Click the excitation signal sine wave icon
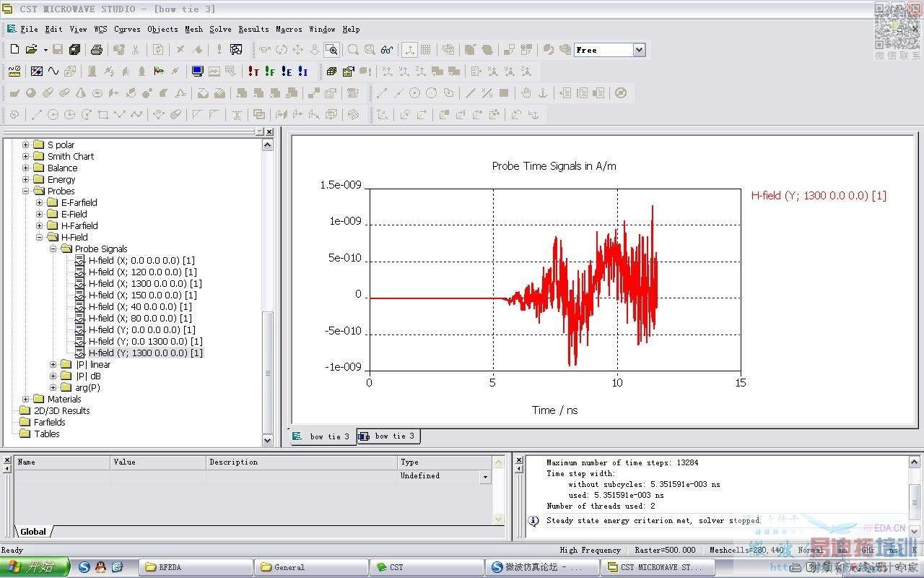 pos(53,72)
